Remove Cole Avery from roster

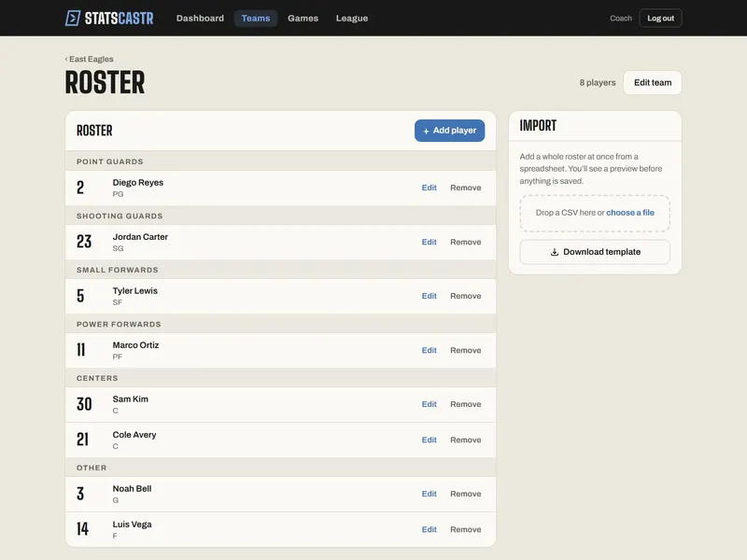coord(465,440)
